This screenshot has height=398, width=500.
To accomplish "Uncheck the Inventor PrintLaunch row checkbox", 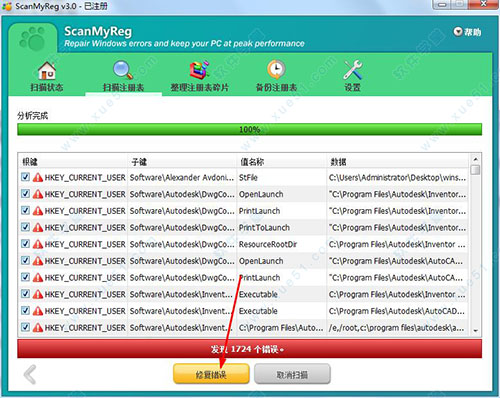I will [x=25, y=210].
